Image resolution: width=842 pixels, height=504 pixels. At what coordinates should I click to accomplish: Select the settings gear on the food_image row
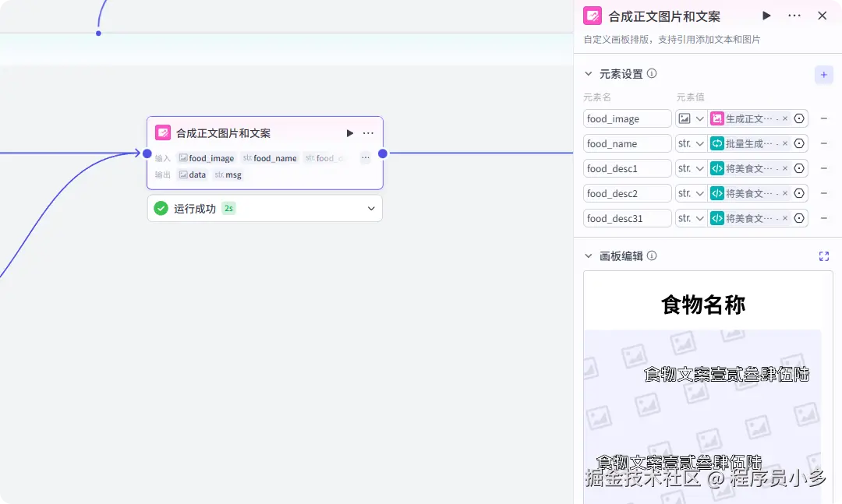point(799,118)
